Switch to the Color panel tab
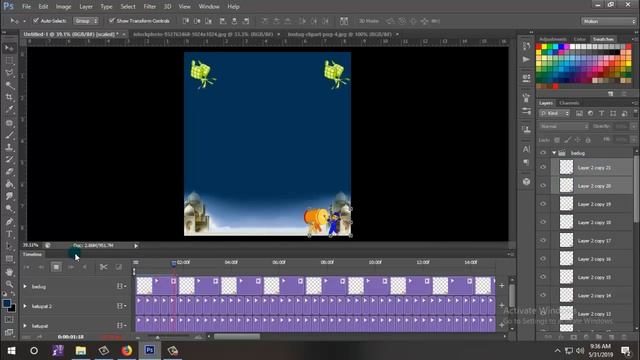The image size is (640, 360). [580, 39]
